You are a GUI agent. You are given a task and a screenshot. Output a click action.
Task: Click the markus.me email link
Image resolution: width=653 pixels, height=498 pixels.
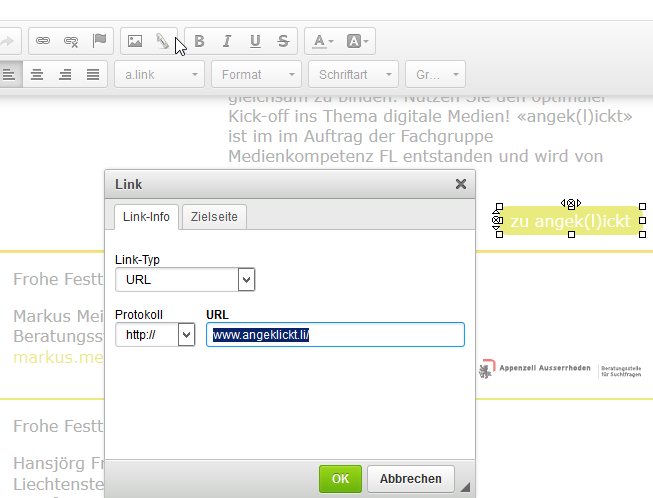[x=58, y=357]
